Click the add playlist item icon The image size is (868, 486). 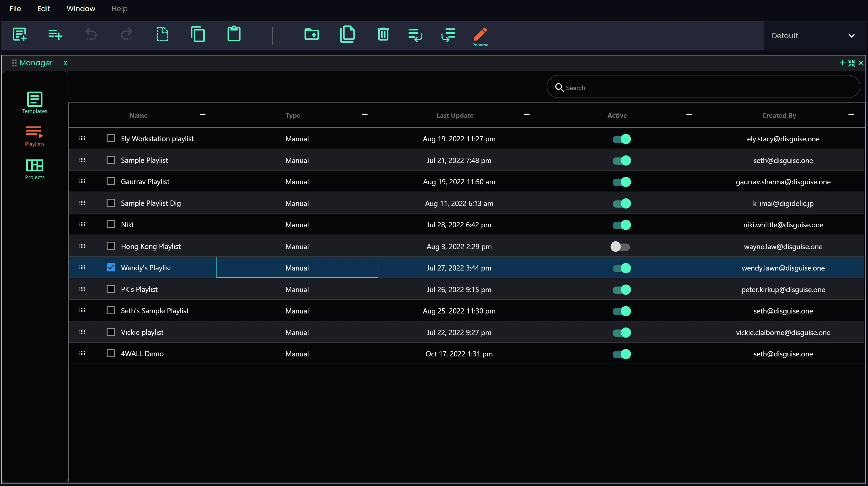55,34
